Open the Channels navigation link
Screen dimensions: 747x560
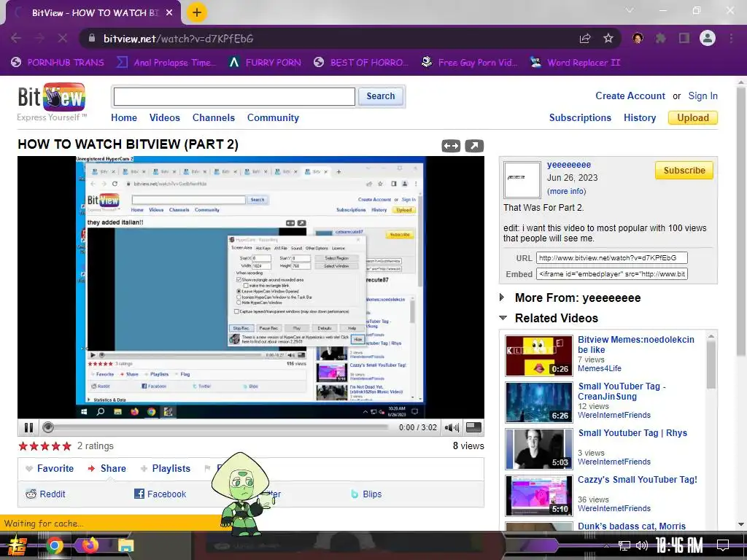214,117
